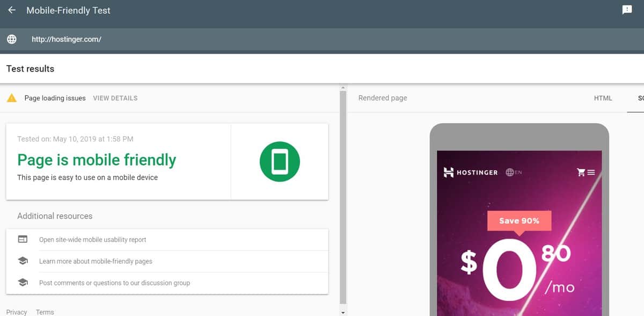Screen dimensions: 644x316
Task: Click the Page loading issues text
Action: tap(55, 98)
